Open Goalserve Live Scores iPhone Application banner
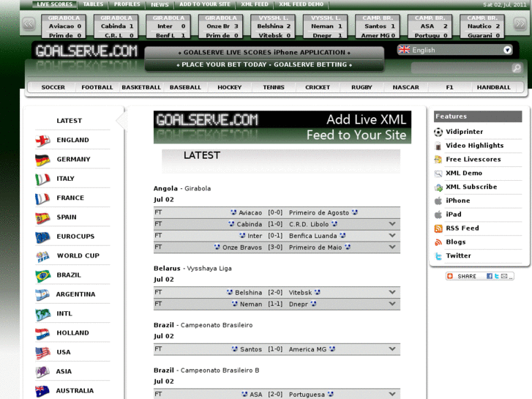Viewport: 532px width, 399px height. 264,53
